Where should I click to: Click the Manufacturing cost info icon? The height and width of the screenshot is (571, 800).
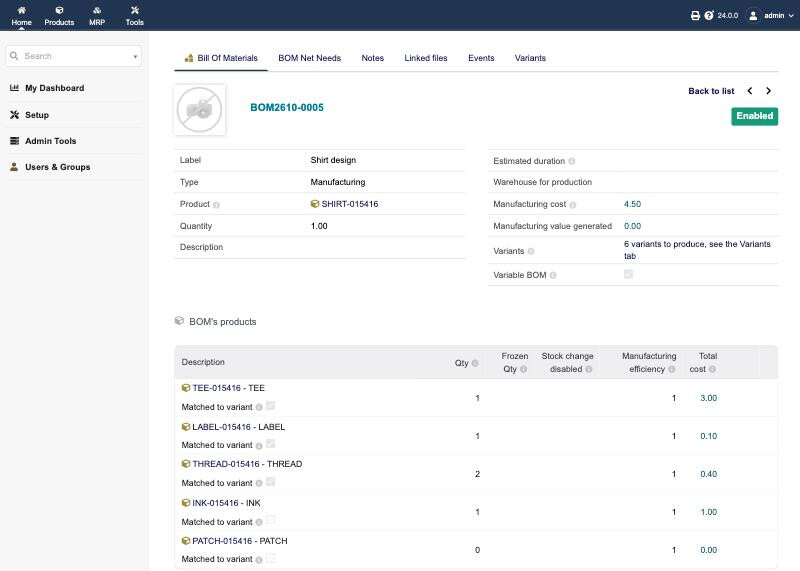click(573, 205)
